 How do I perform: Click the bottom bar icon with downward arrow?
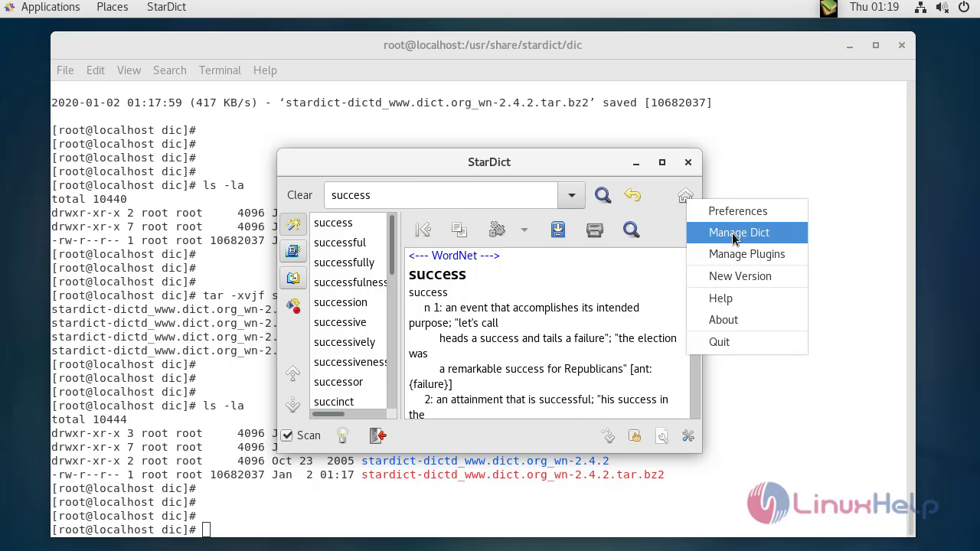pyautogui.click(x=608, y=435)
